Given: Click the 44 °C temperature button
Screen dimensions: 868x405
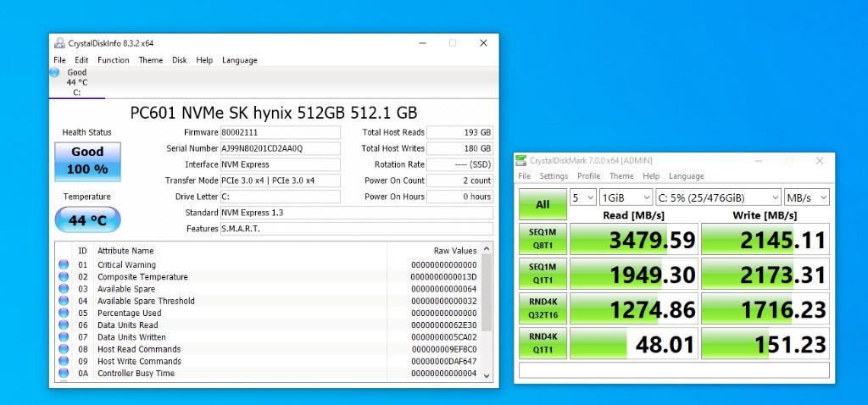Looking at the screenshot, I should [x=87, y=220].
